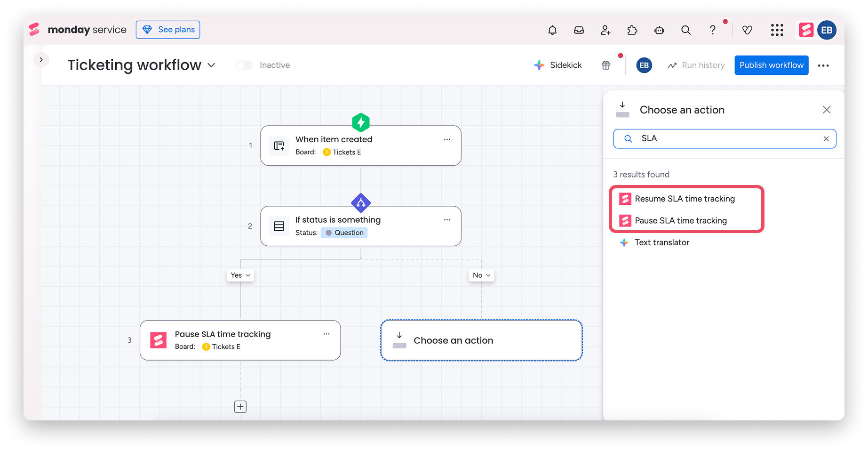The height and width of the screenshot is (451, 868).
Task: Click the EB avatar in workflow header
Action: (x=644, y=65)
